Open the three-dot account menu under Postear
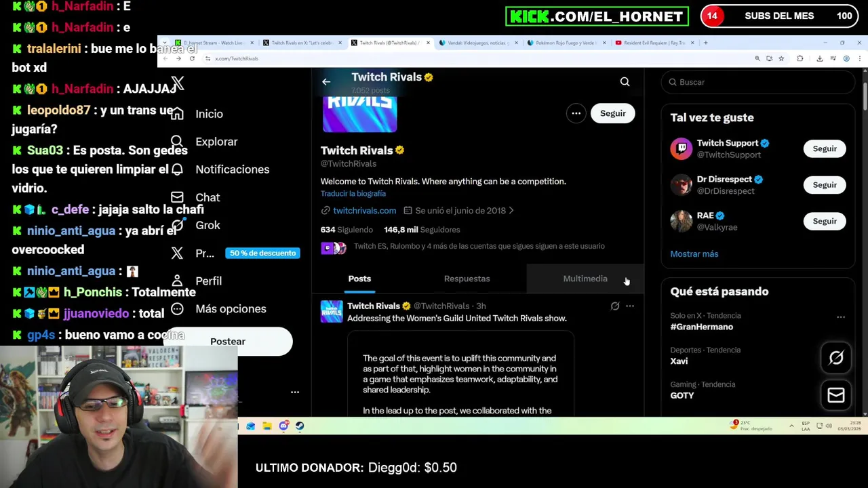This screenshot has height=488, width=868. [x=295, y=392]
